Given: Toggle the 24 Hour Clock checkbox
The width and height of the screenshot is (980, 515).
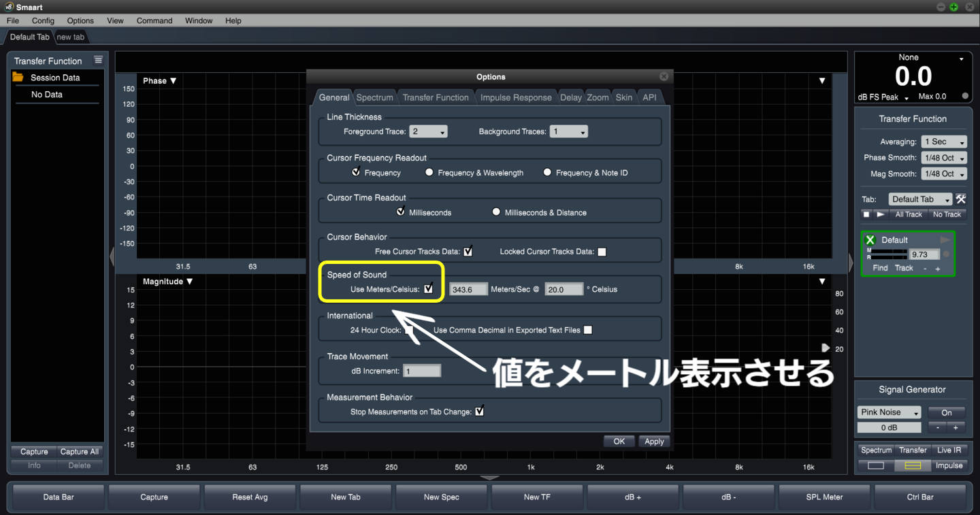Looking at the screenshot, I should (x=410, y=329).
